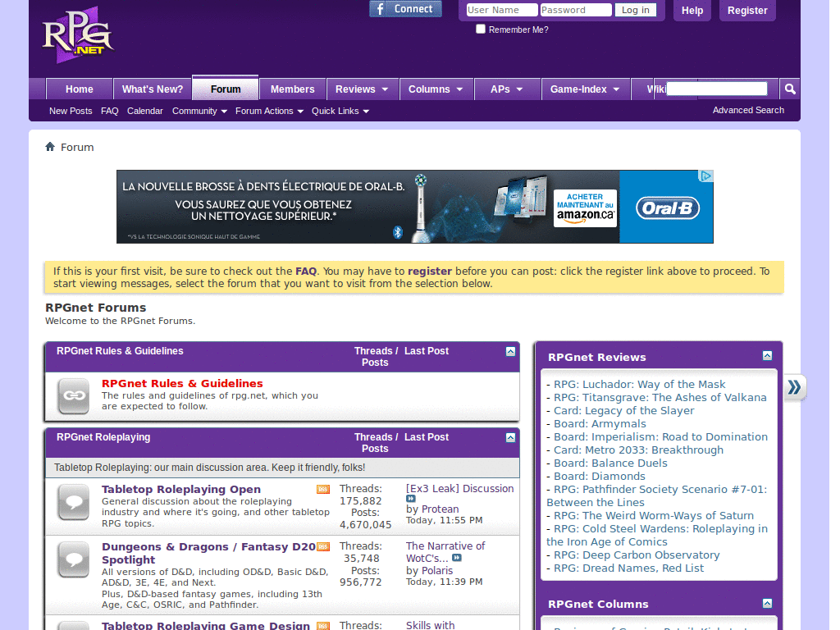
Task: Open review Board: Imperialism: Road to Domination
Action: pos(660,436)
